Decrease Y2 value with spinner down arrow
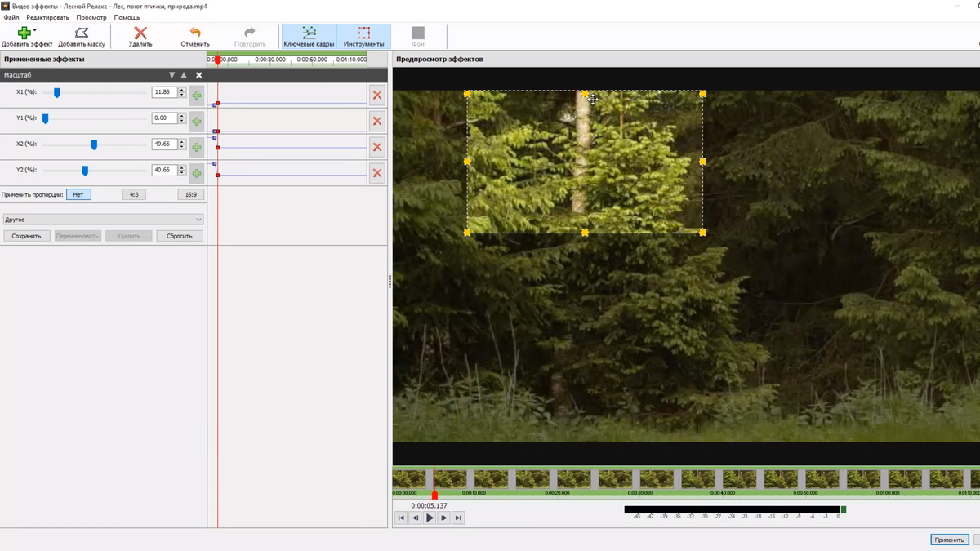980x551 pixels. pos(182,174)
